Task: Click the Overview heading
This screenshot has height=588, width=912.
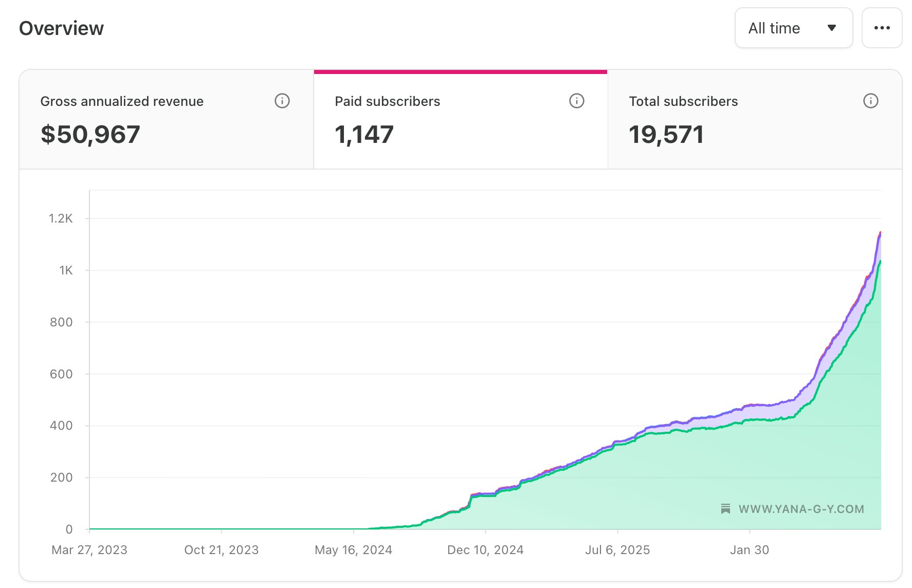Action: tap(62, 28)
